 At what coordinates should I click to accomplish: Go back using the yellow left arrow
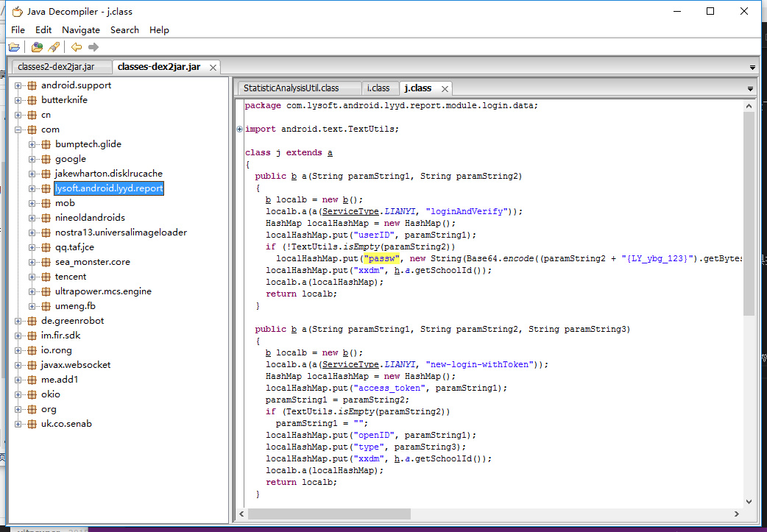pos(77,47)
